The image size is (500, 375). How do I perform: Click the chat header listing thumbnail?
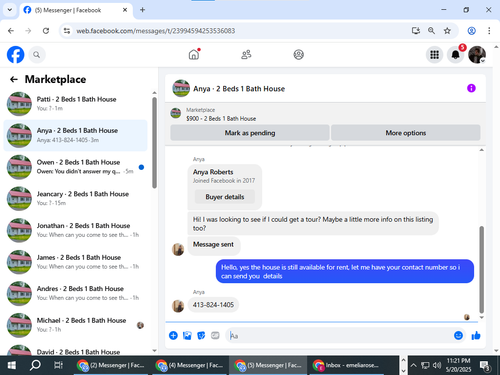pos(181,88)
